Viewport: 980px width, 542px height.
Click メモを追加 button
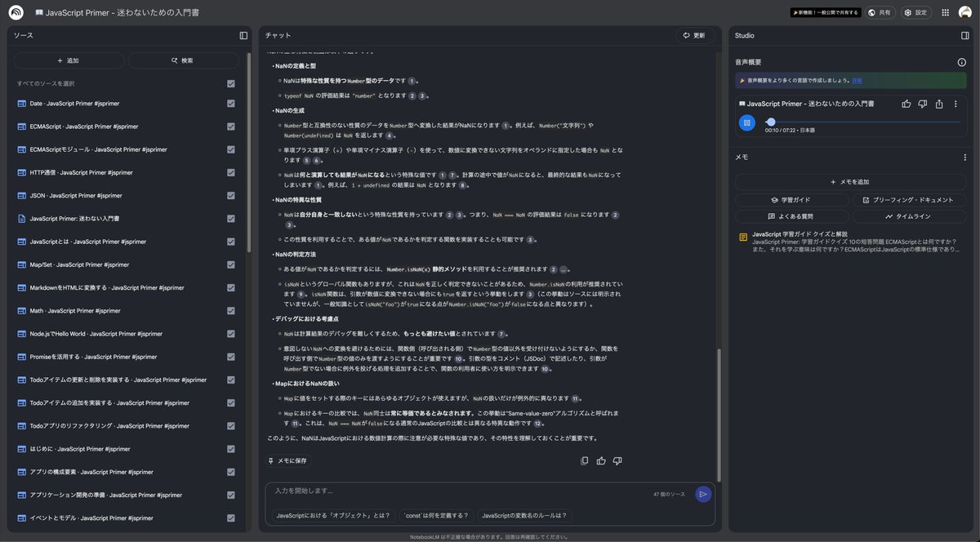coord(850,181)
